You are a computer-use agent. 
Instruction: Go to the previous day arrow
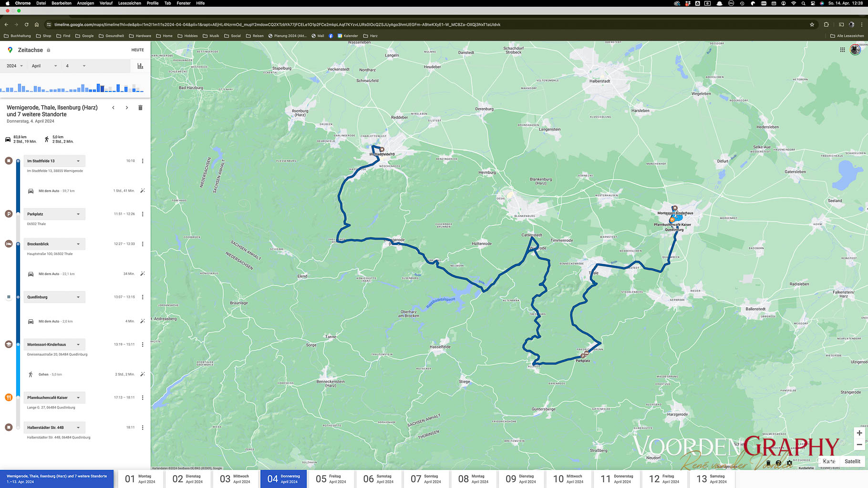tap(114, 108)
